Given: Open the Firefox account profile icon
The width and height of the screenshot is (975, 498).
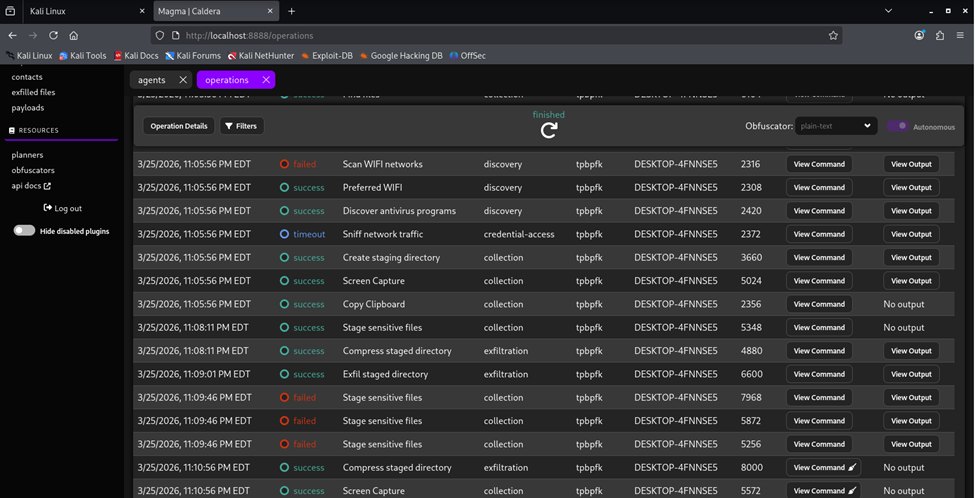Looking at the screenshot, I should click(919, 35).
